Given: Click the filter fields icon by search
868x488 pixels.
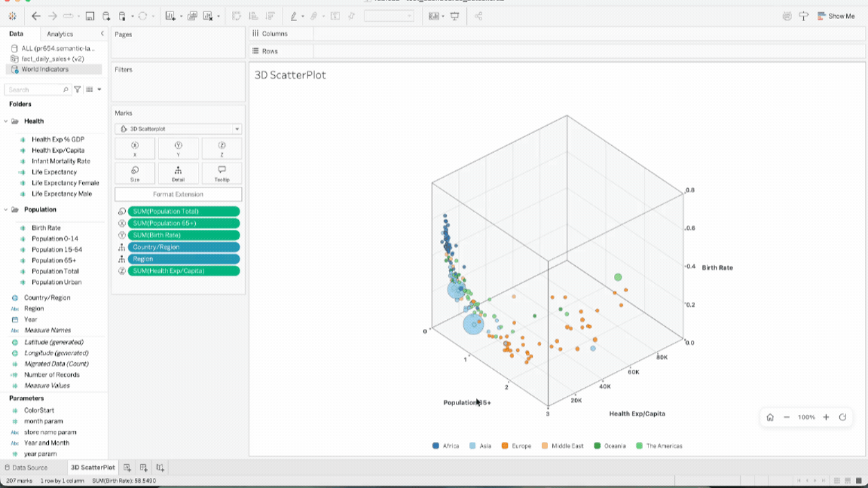Looking at the screenshot, I should point(78,89).
